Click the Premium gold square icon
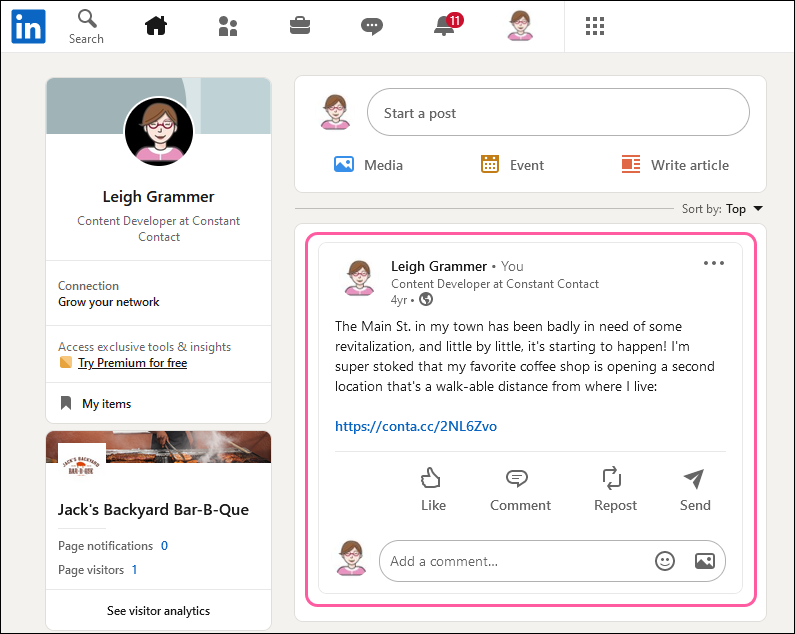 (x=66, y=362)
